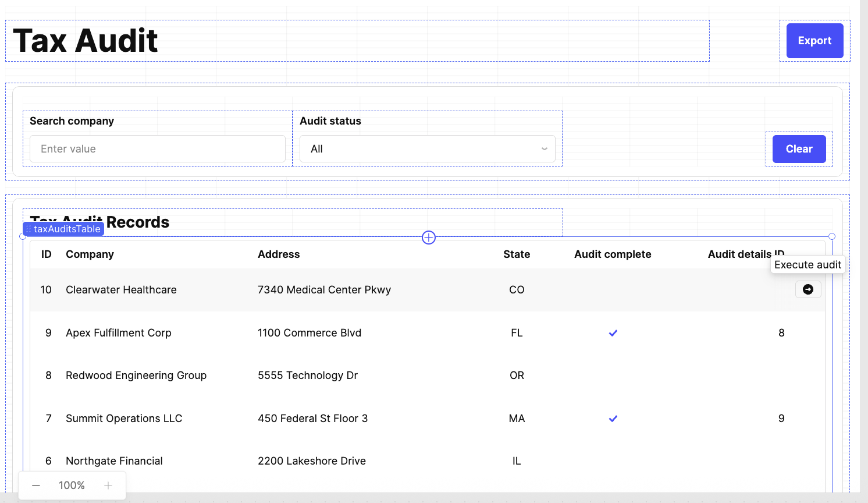The image size is (868, 503).
Task: Toggle audit complete check for Summit Operations LLC
Action: (613, 419)
